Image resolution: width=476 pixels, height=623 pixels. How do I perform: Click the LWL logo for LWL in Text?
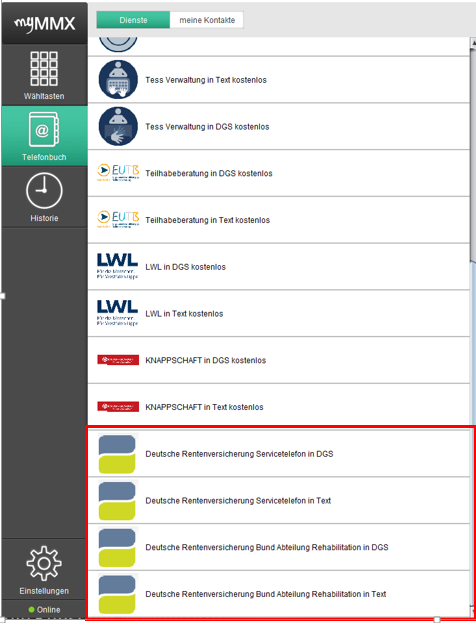(118, 313)
